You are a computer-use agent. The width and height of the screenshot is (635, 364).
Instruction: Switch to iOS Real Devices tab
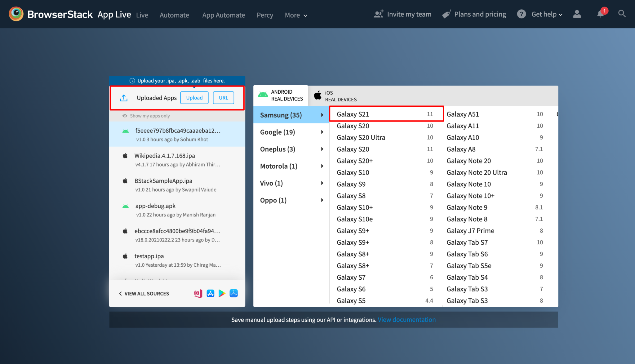click(336, 96)
